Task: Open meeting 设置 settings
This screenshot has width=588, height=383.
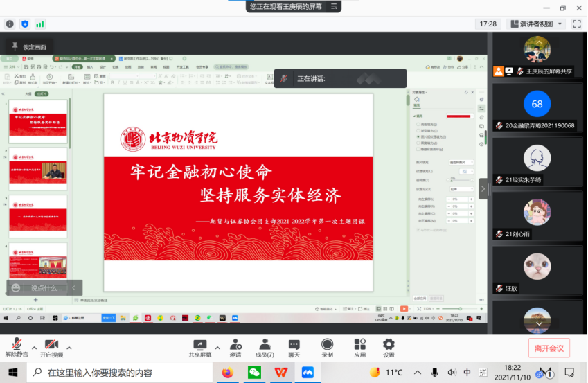Action: (389, 346)
